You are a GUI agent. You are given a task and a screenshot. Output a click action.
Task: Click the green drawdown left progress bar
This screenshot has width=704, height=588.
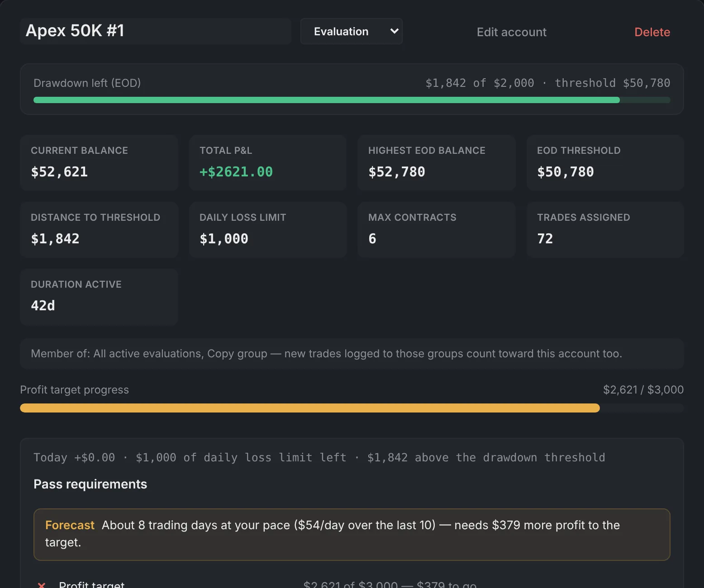(x=352, y=100)
